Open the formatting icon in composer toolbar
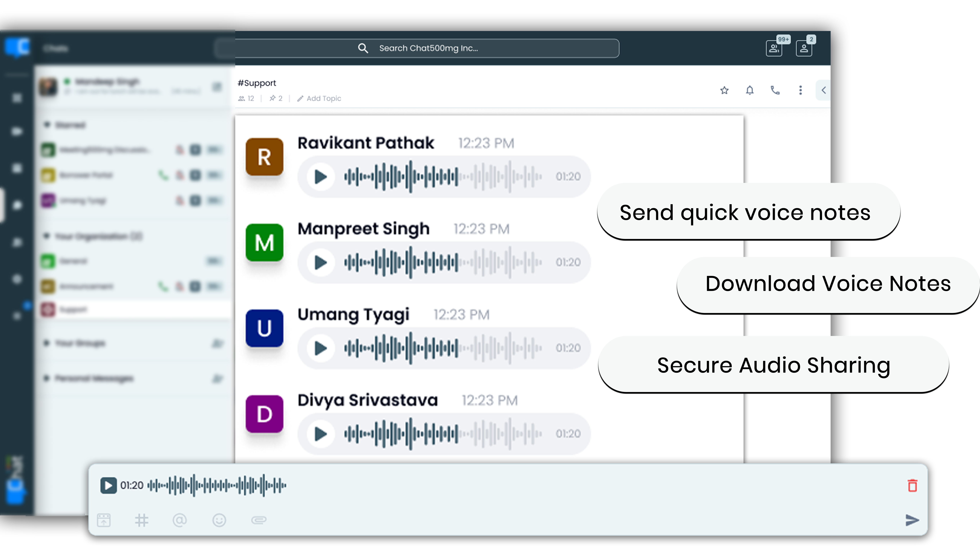Viewport: 980px width, 551px height. coord(104,520)
